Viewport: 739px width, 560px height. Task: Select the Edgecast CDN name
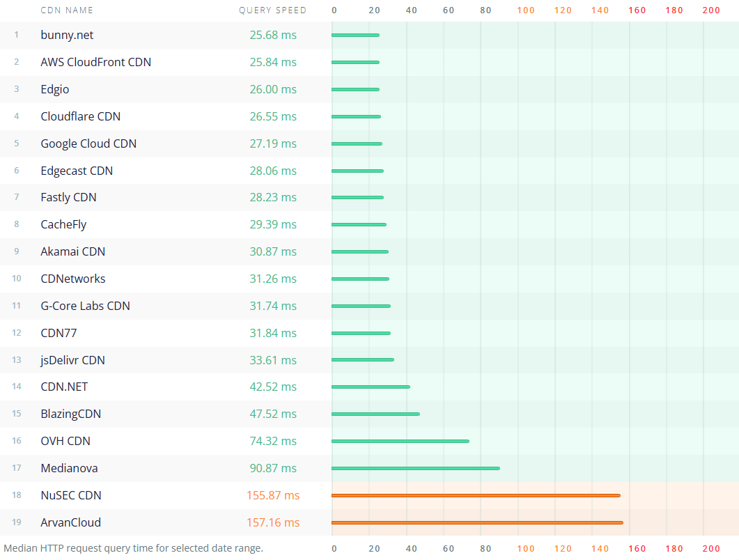(77, 171)
